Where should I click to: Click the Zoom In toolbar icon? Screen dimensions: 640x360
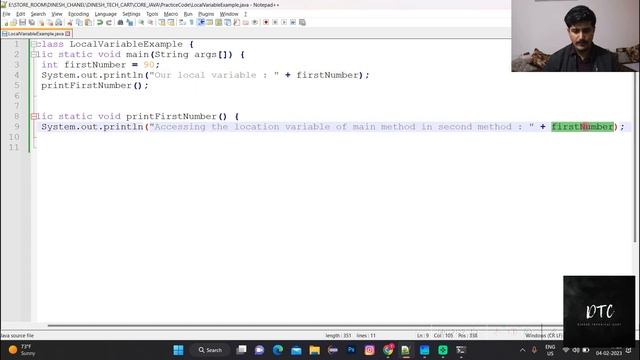coord(141,22)
